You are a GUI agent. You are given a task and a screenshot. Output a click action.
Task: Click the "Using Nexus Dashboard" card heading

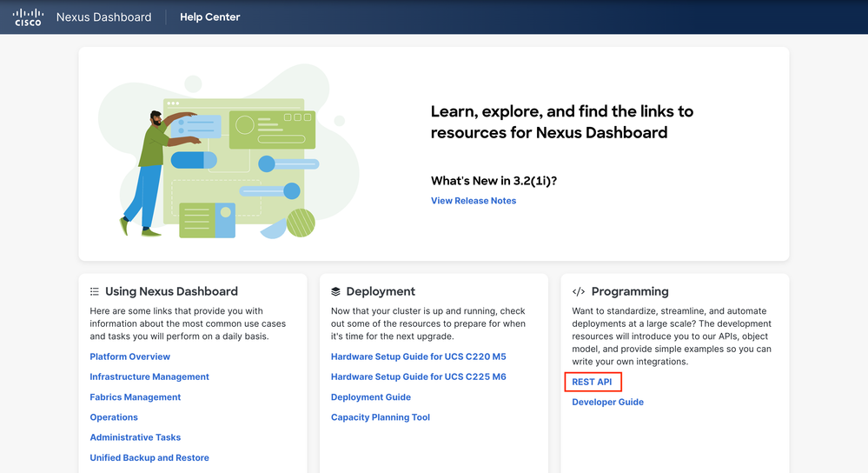click(172, 291)
